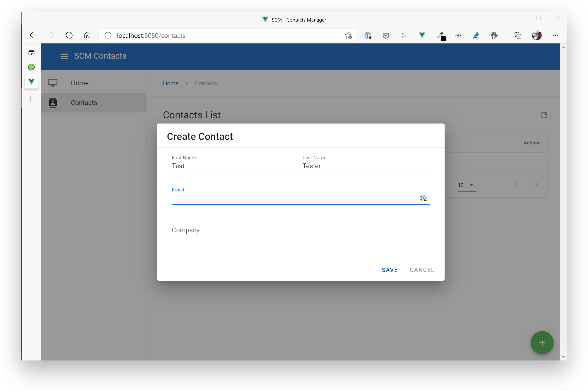Add page to favorites star icon
Screen dimensions: 588x391
(x=348, y=36)
